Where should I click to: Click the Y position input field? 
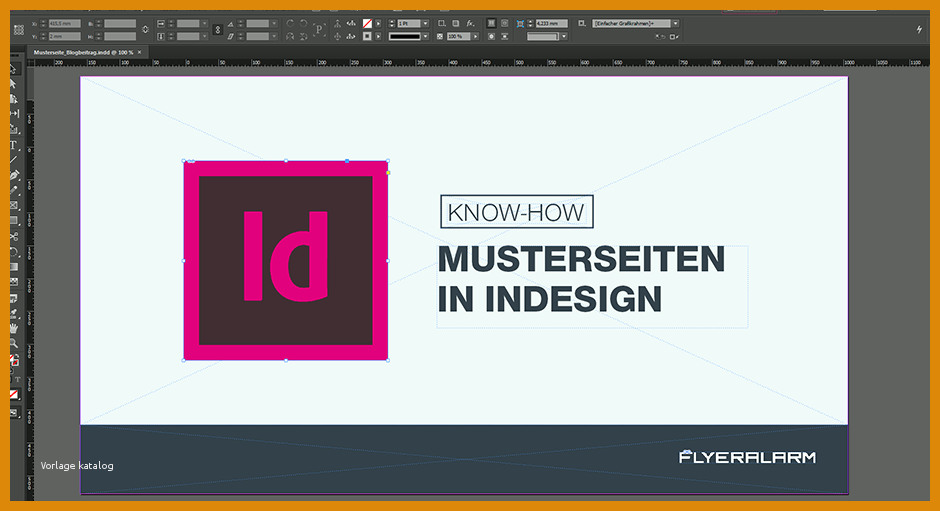click(x=65, y=37)
